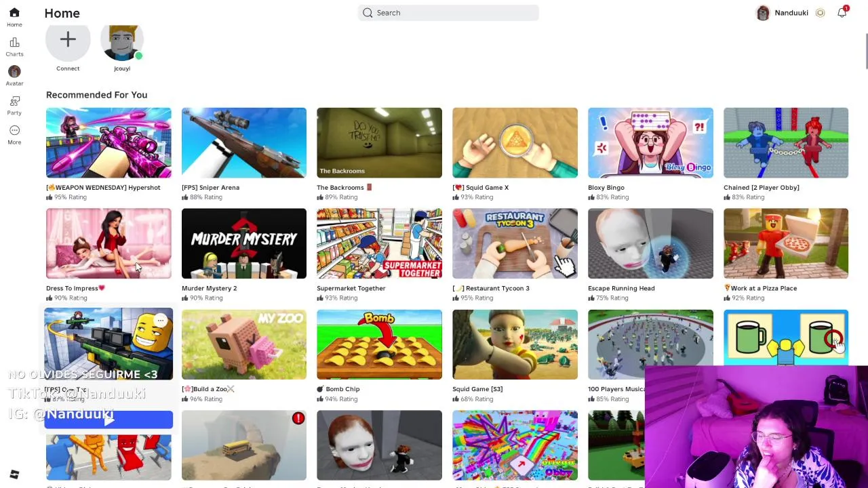Click the search magnifier icon
868x488 pixels.
coord(368,12)
